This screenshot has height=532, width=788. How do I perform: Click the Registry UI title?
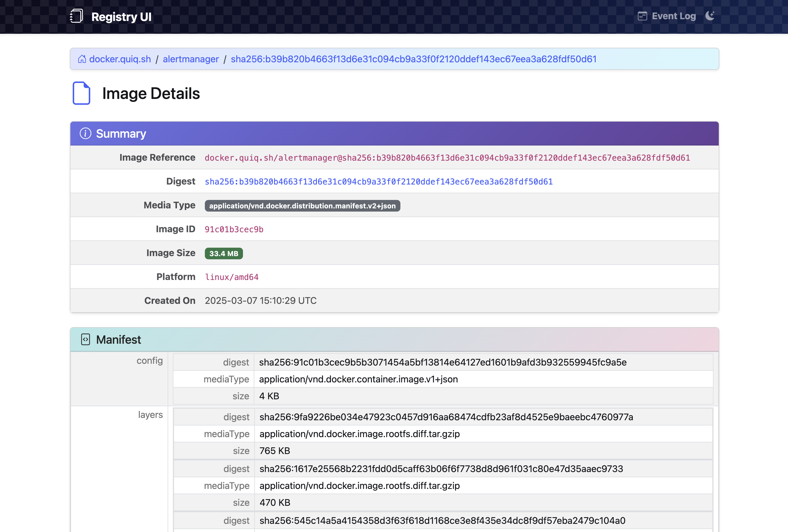[x=121, y=17]
